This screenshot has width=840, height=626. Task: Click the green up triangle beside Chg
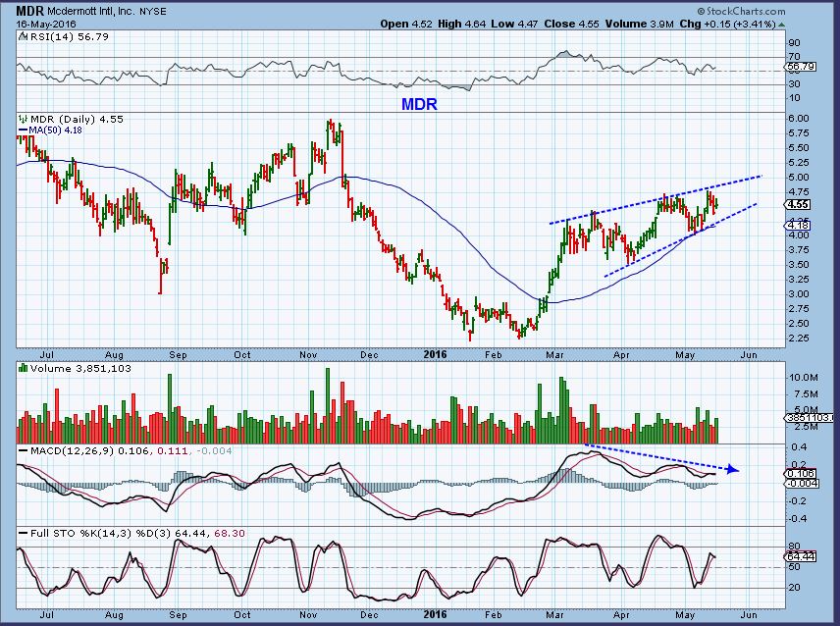(781, 25)
